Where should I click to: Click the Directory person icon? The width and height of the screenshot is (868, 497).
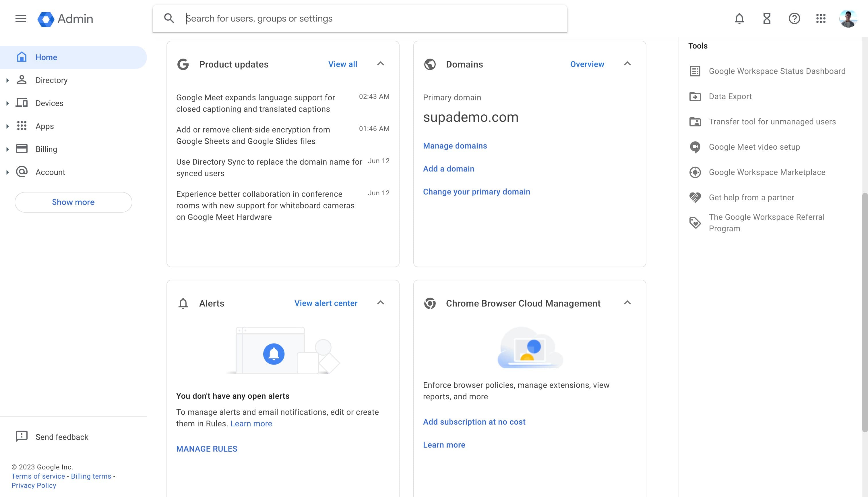(22, 80)
